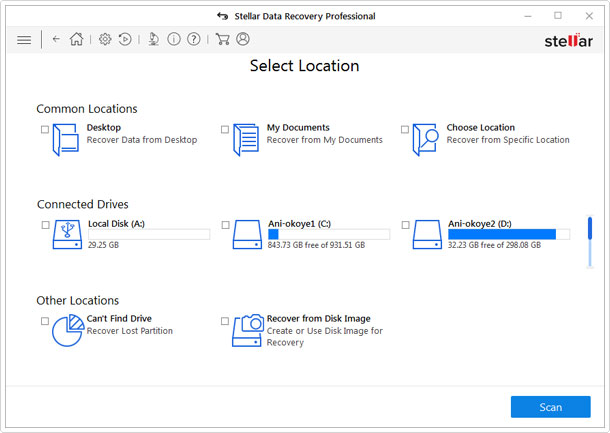Click the Recover from Disk Image camera icon

point(248,330)
